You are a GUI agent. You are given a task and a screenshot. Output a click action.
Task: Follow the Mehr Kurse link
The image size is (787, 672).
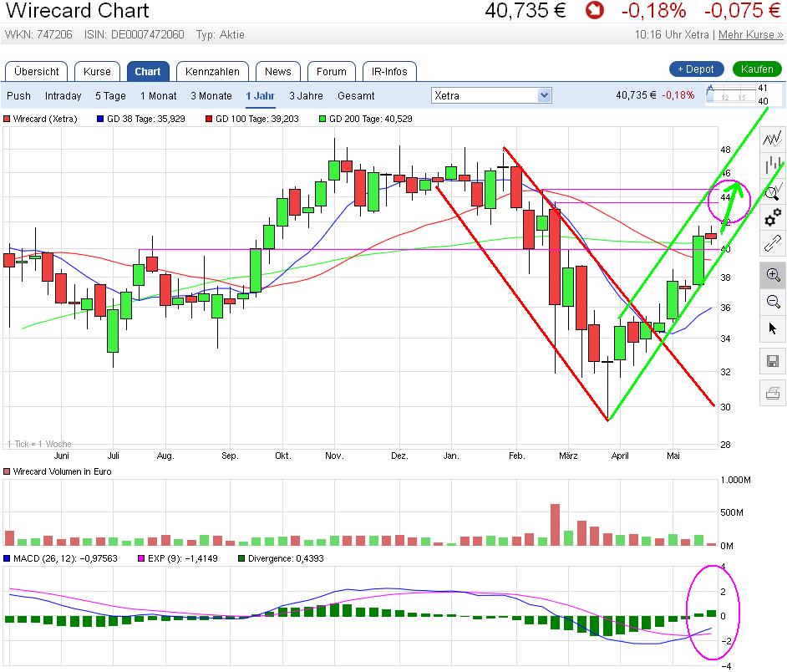point(750,34)
